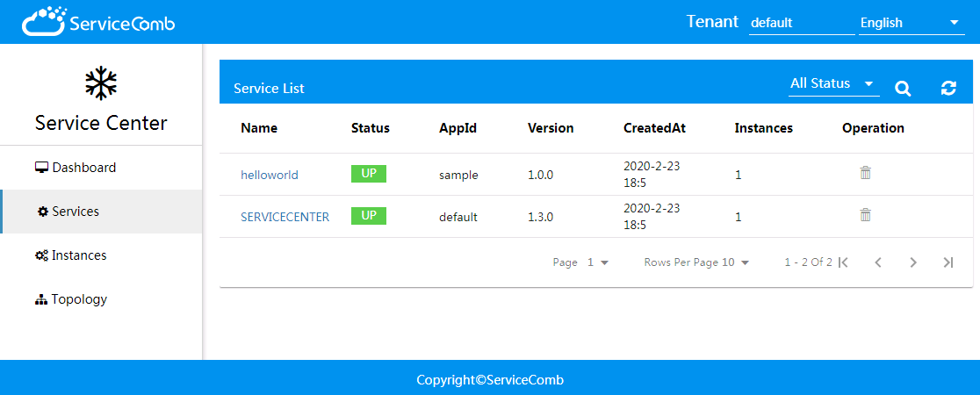
Task: Refresh the service list
Action: 948,88
